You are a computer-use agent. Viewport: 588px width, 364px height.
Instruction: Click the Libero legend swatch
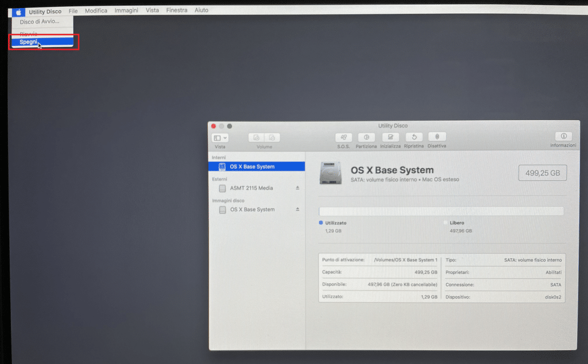tap(446, 223)
